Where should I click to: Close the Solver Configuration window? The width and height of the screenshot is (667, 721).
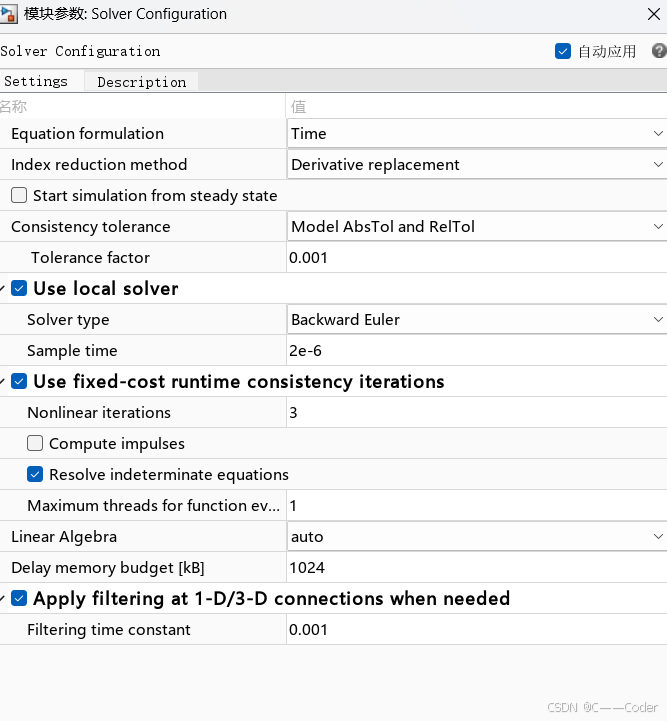(653, 14)
